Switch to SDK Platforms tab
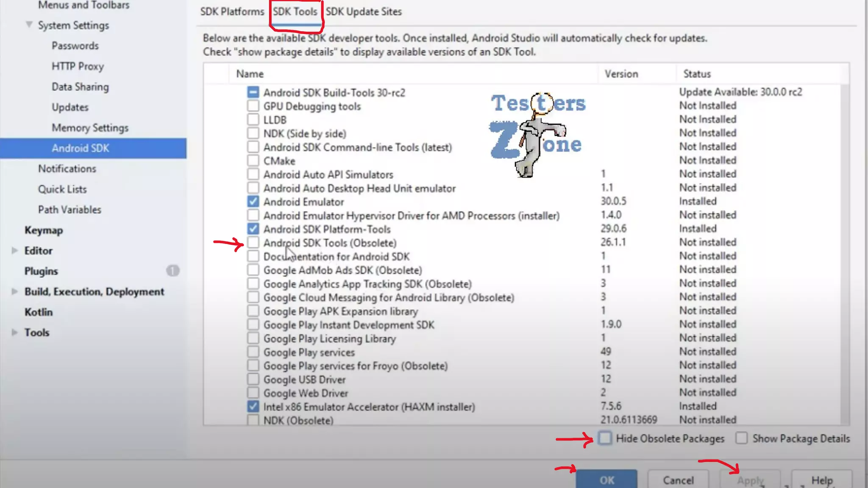The width and height of the screenshot is (868, 488). [232, 11]
